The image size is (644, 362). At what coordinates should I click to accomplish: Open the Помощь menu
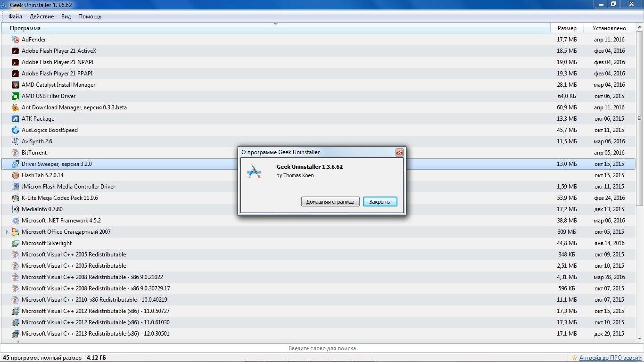(90, 16)
